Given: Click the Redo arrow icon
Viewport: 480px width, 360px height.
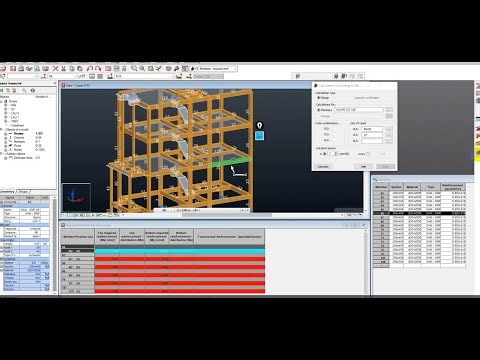Looking at the screenshot, I should tap(98, 68).
